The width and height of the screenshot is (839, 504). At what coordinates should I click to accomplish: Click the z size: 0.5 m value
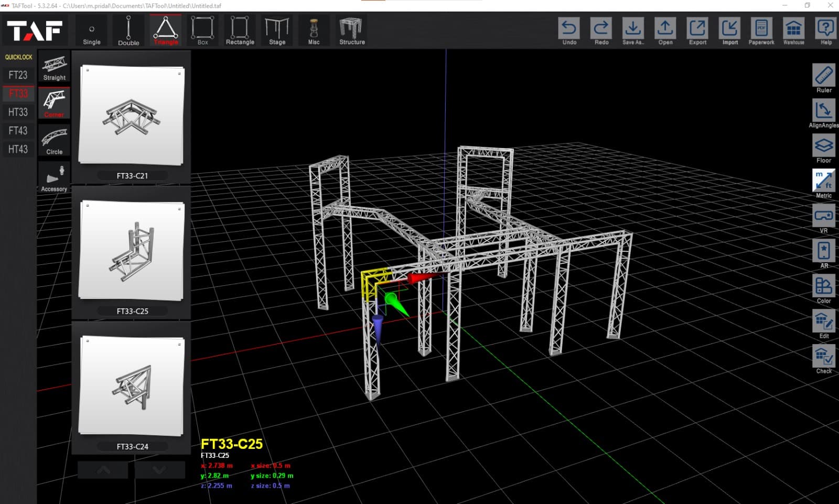click(x=271, y=486)
